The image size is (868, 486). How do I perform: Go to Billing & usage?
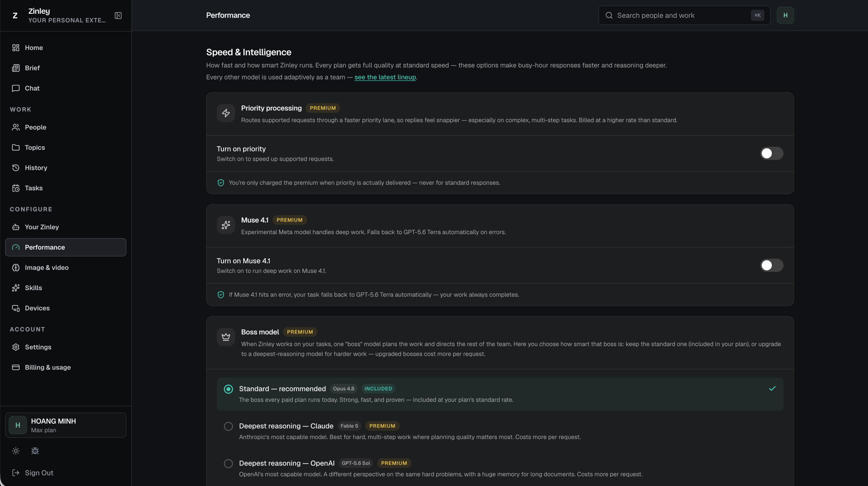[66, 368]
